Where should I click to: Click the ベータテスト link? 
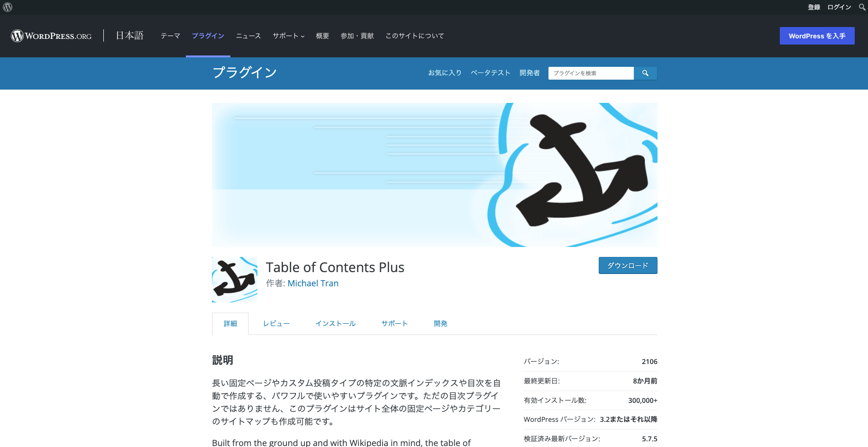click(x=490, y=73)
